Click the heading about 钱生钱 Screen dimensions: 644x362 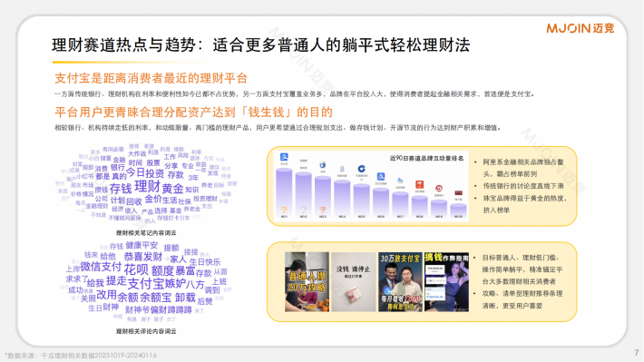pyautogui.click(x=193, y=113)
